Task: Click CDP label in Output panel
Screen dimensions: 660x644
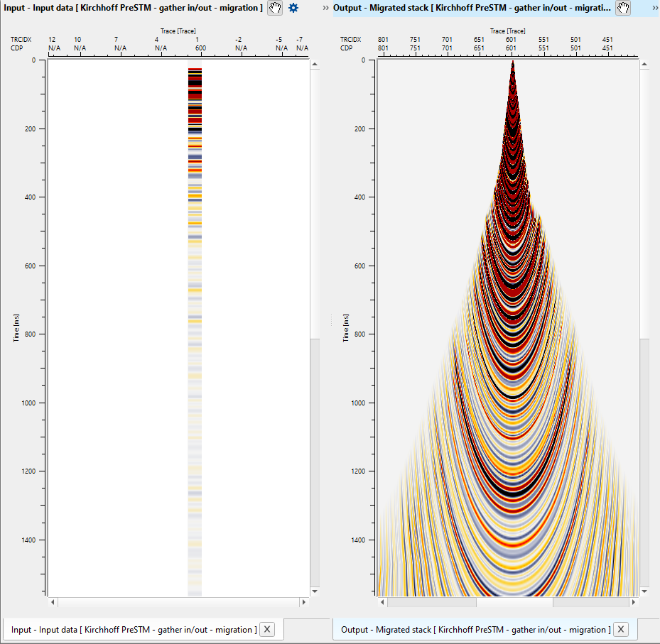Action: pyautogui.click(x=347, y=48)
